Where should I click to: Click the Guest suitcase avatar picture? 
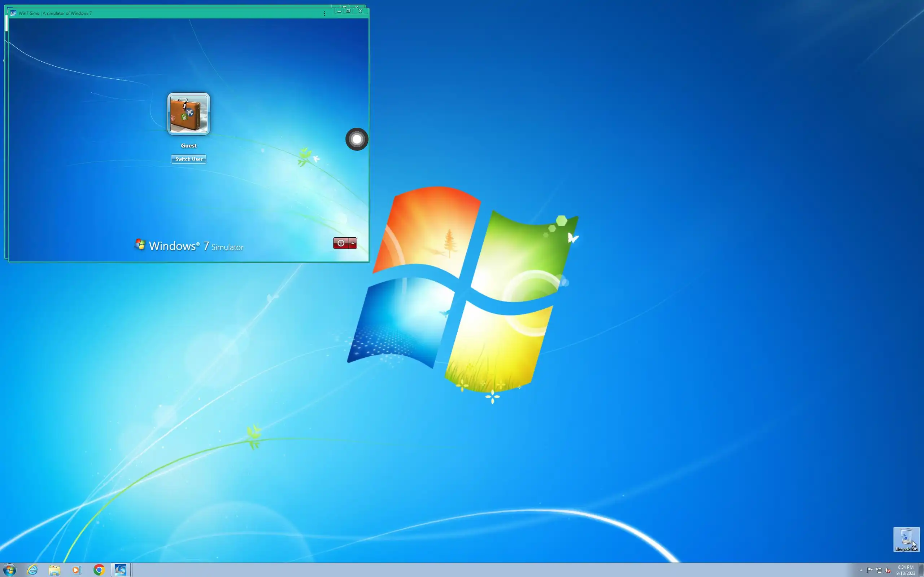189,114
